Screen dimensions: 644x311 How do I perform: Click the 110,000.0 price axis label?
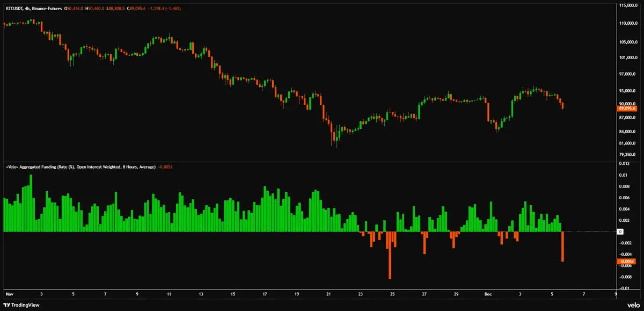(x=628, y=24)
